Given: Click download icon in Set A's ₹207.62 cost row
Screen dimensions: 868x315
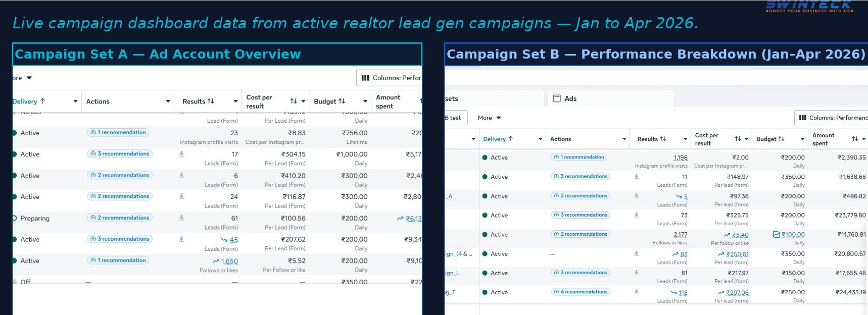Looking at the screenshot, I should pos(181,239).
